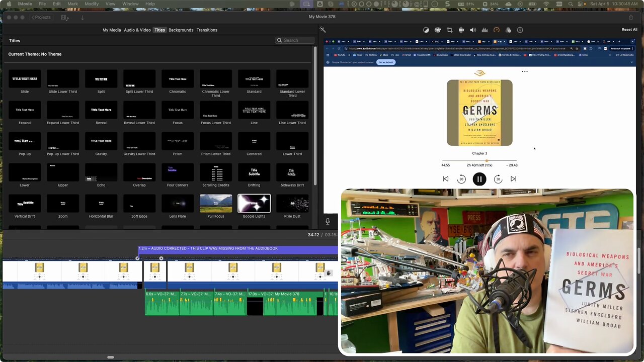Rewind 30 seconds in the Audible player
Viewport: 644px width, 362px height.
[x=461, y=179]
